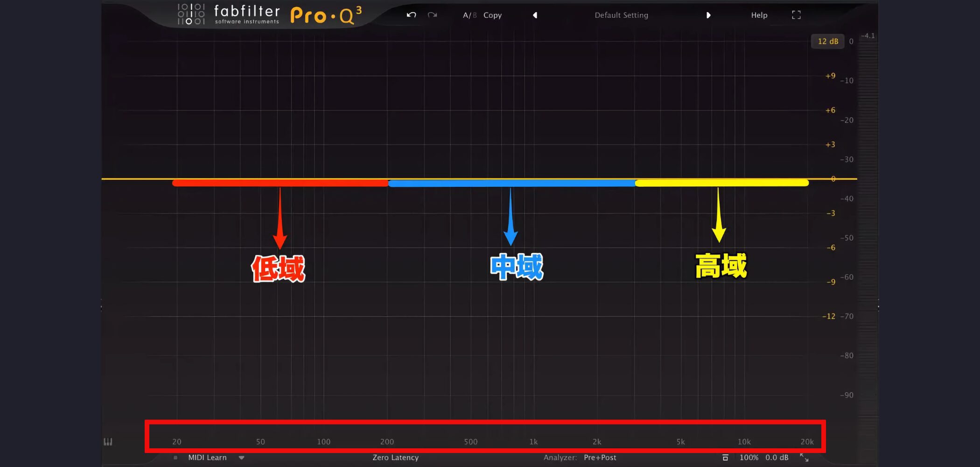Click the +9 gain scale label
Viewport: 980px width, 467px height.
coord(830,76)
